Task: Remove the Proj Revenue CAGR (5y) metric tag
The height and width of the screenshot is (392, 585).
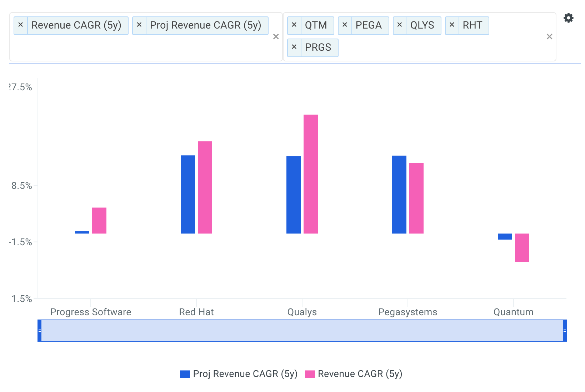Action: tap(139, 25)
